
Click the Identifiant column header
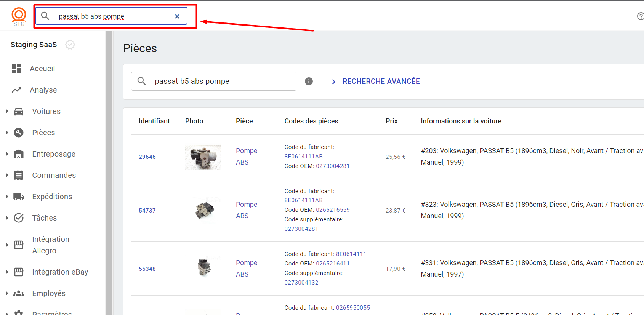[154, 121]
